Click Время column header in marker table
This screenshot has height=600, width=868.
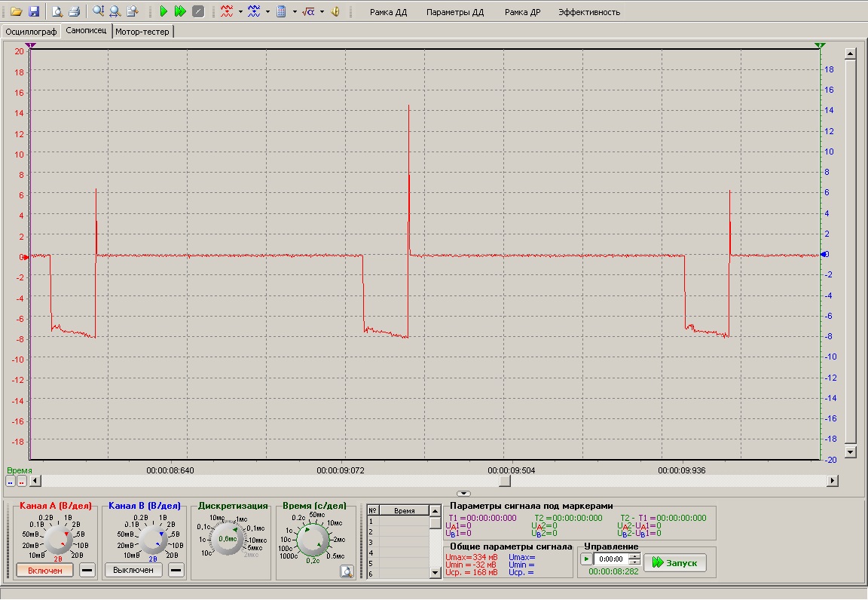[404, 511]
